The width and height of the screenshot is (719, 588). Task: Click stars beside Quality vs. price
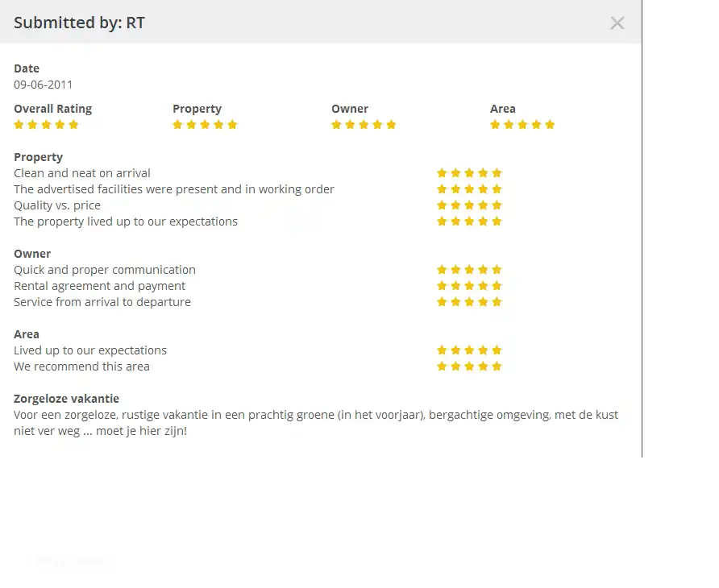tap(469, 205)
